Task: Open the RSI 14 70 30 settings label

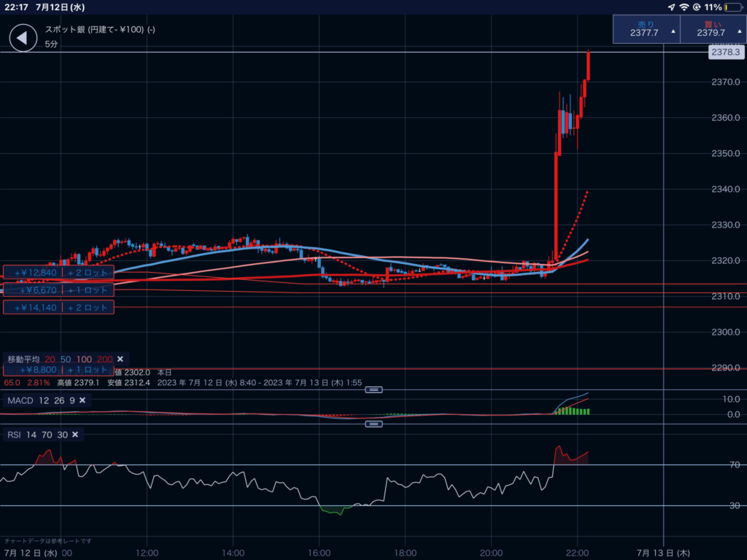Action: pyautogui.click(x=36, y=435)
